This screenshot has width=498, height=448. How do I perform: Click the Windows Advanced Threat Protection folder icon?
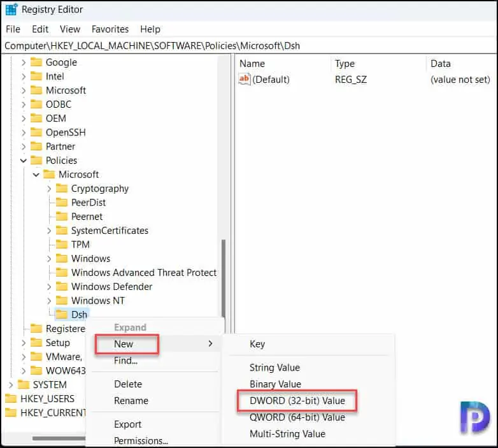point(62,272)
